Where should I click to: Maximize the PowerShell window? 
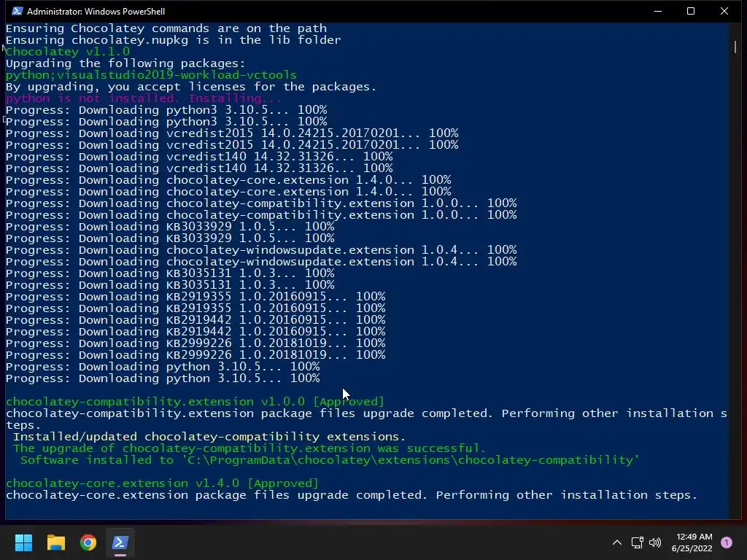point(691,11)
